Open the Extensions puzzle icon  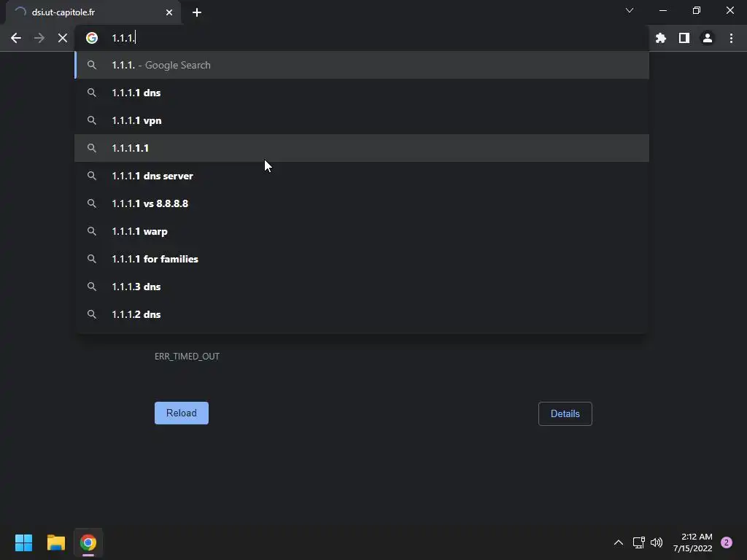(660, 38)
